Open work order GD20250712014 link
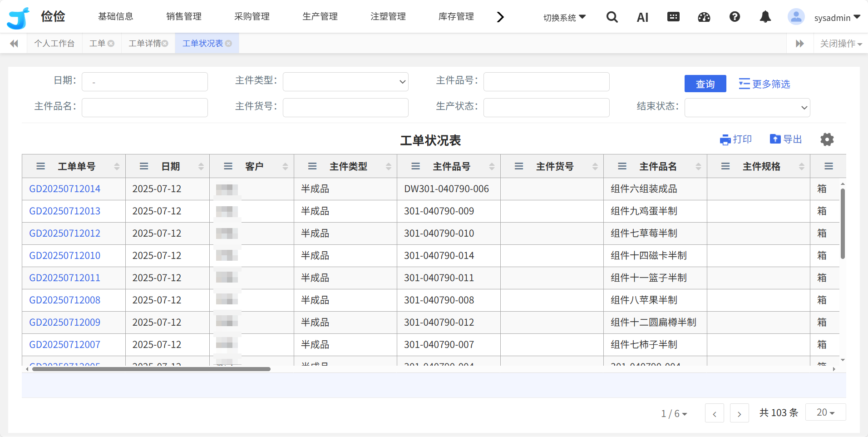This screenshot has width=868, height=437. (65, 189)
